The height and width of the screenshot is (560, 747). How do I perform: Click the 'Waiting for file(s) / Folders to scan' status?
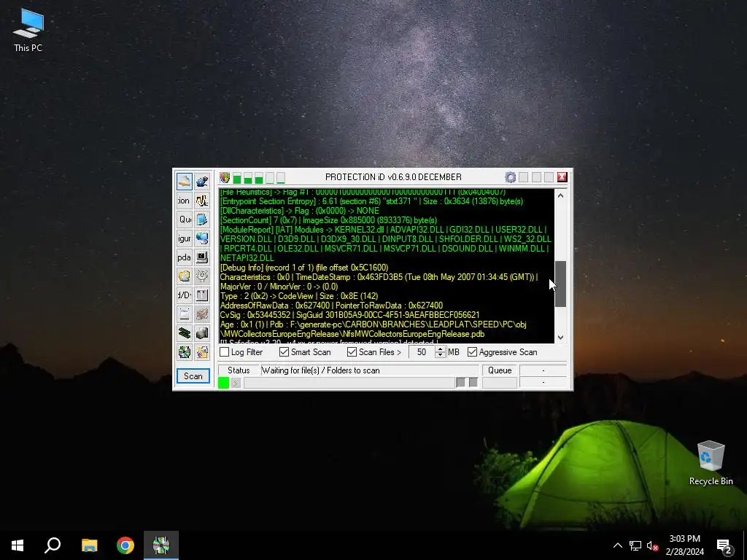[x=321, y=370]
